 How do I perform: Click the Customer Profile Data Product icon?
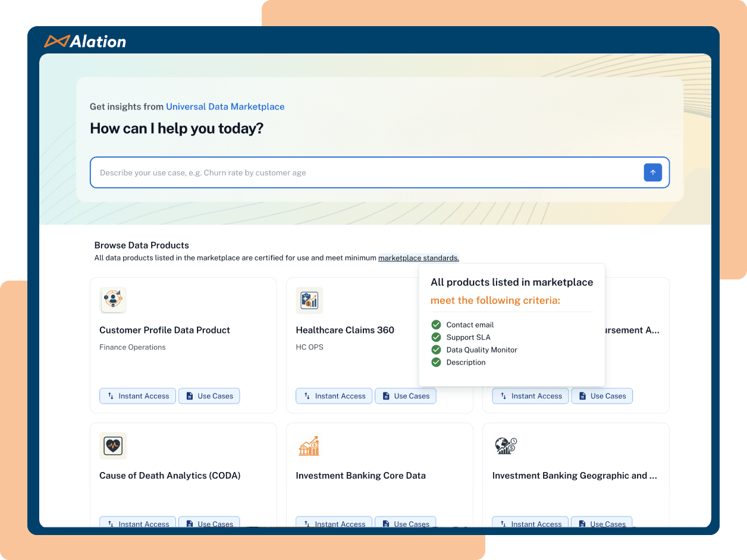pyautogui.click(x=113, y=300)
